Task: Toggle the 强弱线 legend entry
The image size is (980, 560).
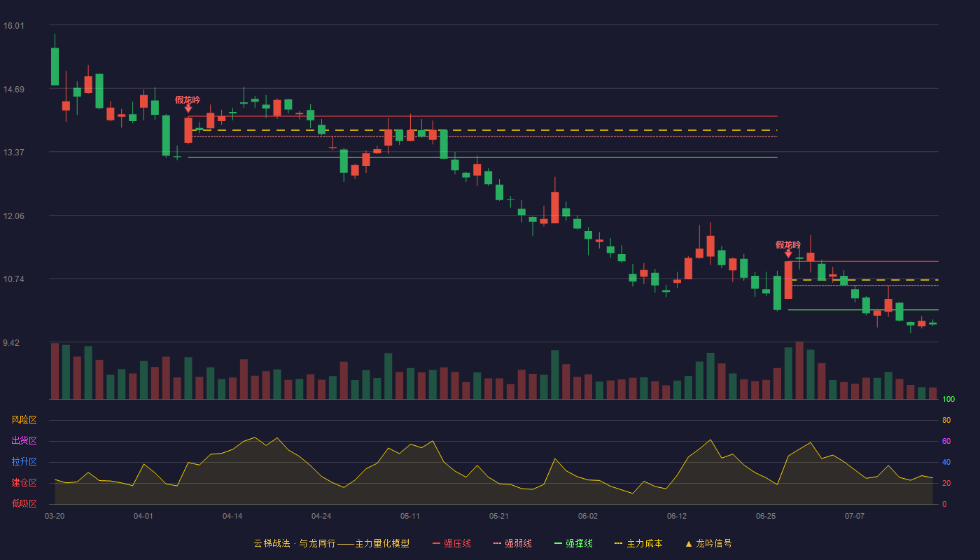Action: (x=512, y=543)
